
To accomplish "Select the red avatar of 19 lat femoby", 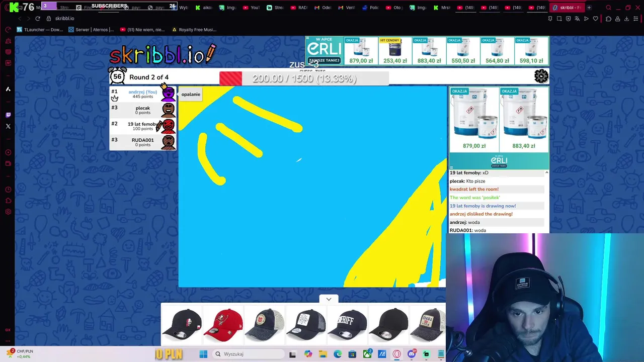I will (x=168, y=126).
